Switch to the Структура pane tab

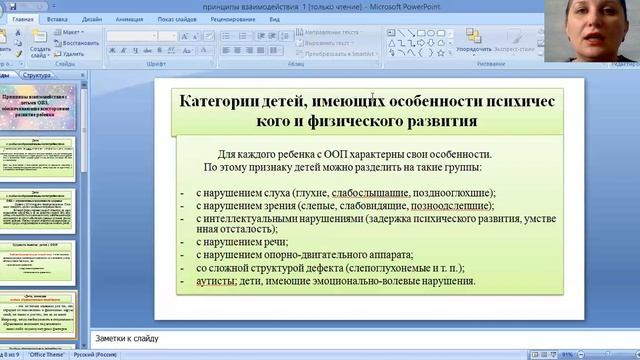tap(37, 75)
